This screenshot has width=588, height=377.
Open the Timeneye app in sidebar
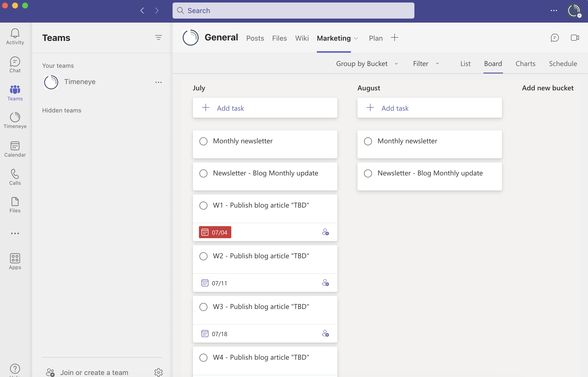15,120
